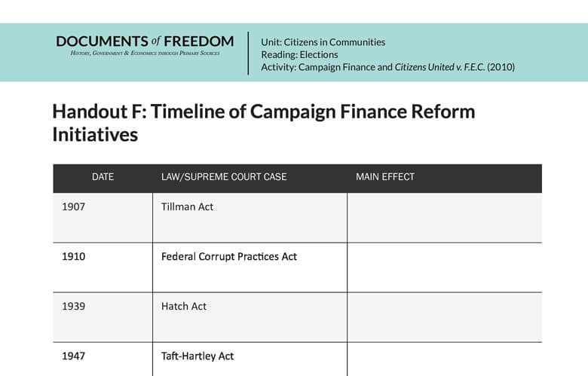Click the Taft-Hartley Act entry

198,356
